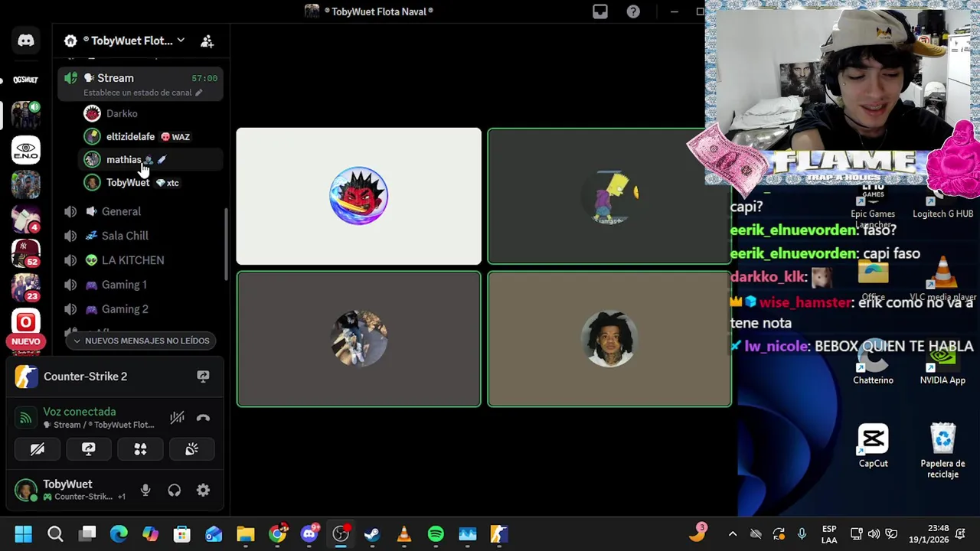This screenshot has height=551, width=980.
Task: Open Discord user settings gear
Action: [x=203, y=491]
